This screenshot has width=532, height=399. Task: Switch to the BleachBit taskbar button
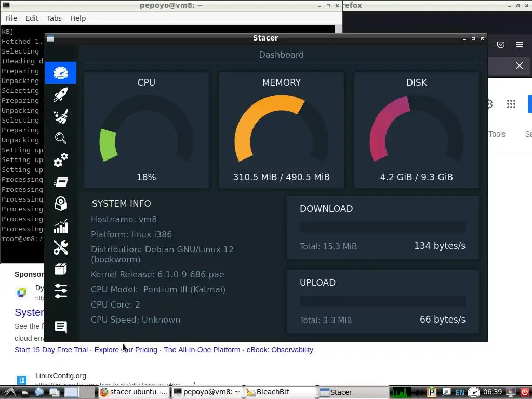280,392
